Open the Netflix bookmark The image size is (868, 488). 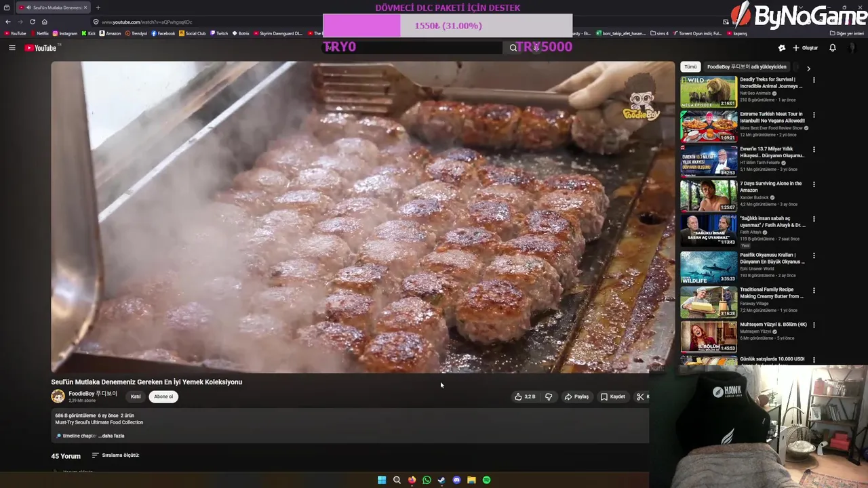[x=39, y=33]
